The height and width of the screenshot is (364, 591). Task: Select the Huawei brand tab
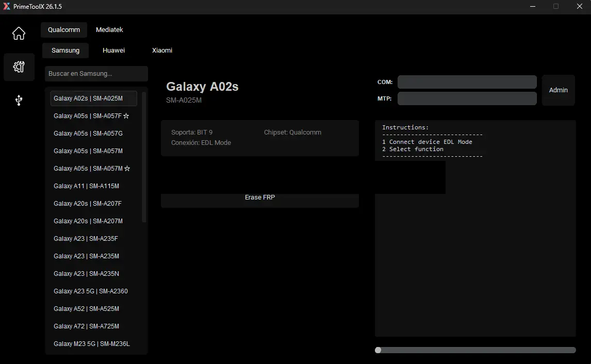113,51
